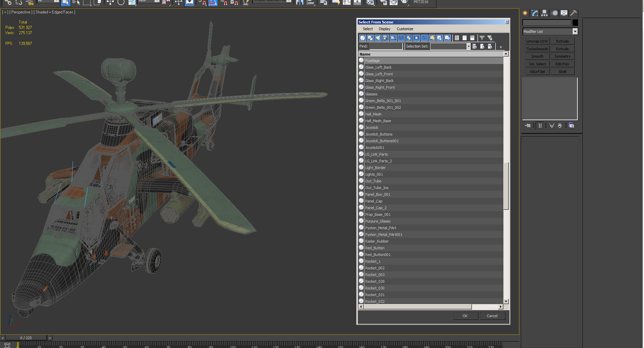
Task: Click Remove Modifier from stack icon
Action: [560, 126]
